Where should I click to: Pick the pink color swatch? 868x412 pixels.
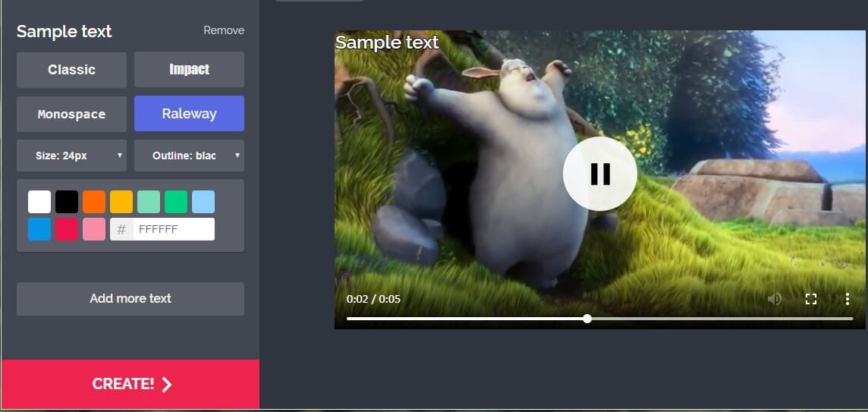point(94,229)
